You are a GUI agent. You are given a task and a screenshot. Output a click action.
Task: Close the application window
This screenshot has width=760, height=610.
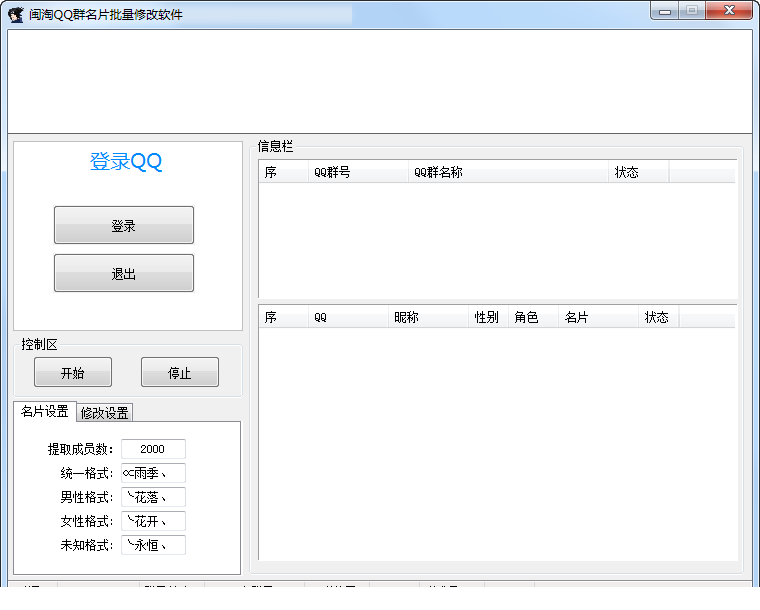pos(729,11)
